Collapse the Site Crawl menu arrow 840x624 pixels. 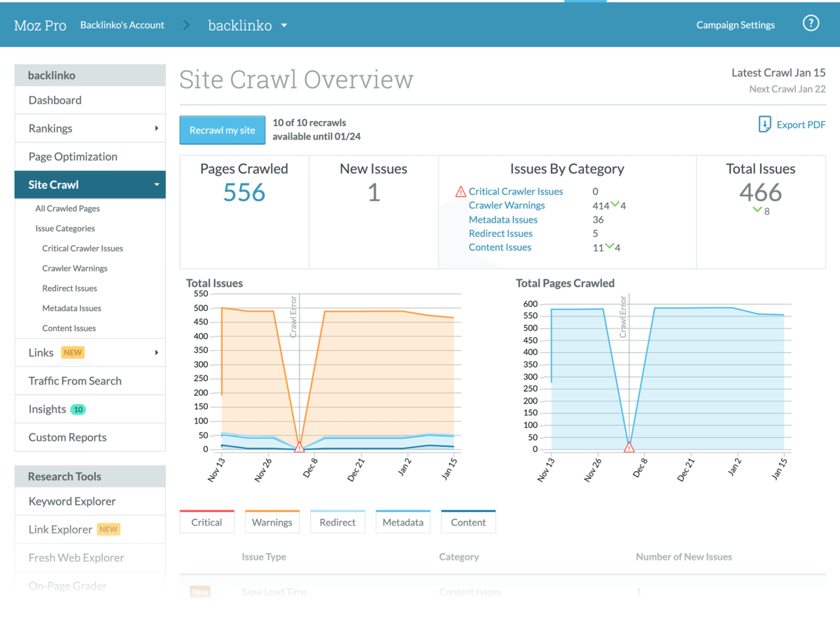point(156,185)
